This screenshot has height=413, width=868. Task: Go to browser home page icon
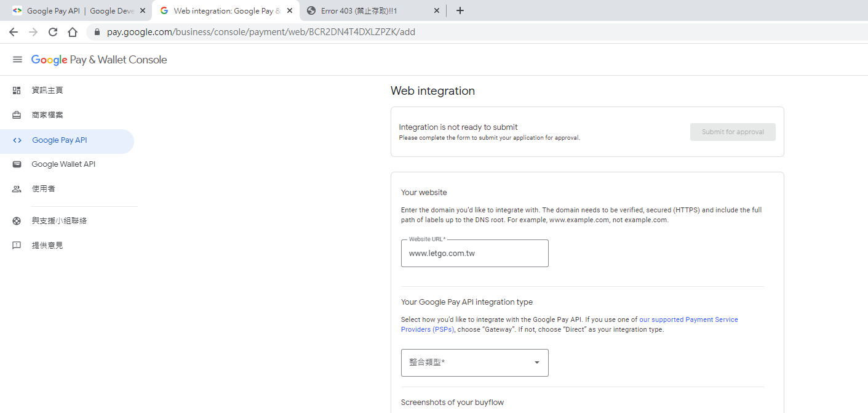coord(73,32)
